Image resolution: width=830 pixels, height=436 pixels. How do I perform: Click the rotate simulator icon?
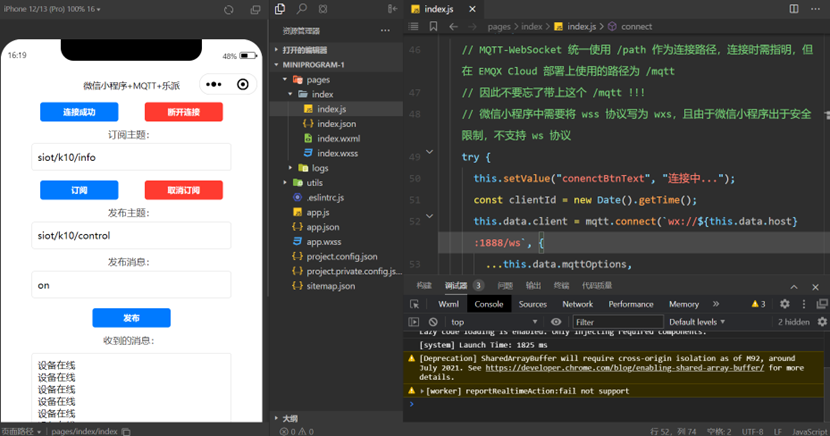229,10
